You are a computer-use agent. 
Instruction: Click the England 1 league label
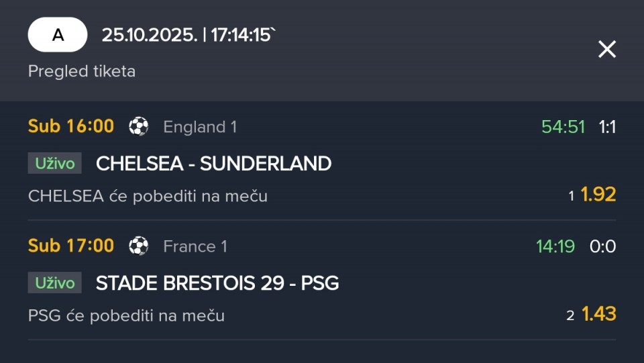(x=200, y=127)
